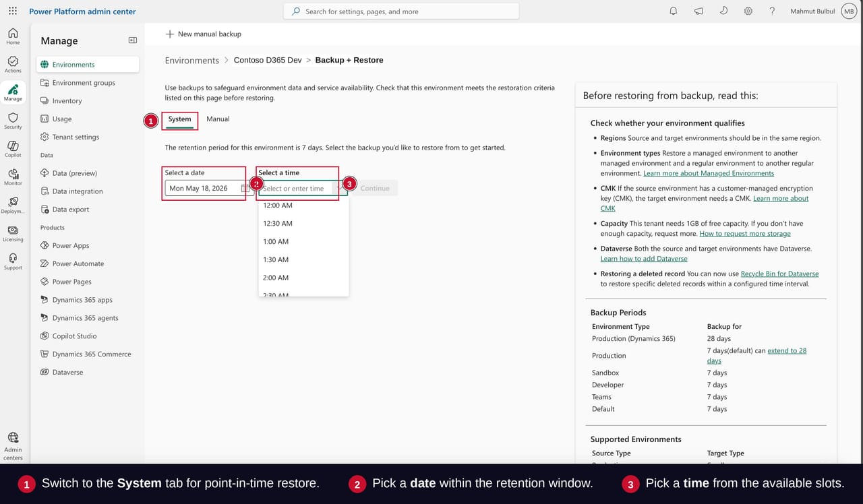Image resolution: width=863 pixels, height=504 pixels.
Task: Open notifications bell icon
Action: click(673, 11)
